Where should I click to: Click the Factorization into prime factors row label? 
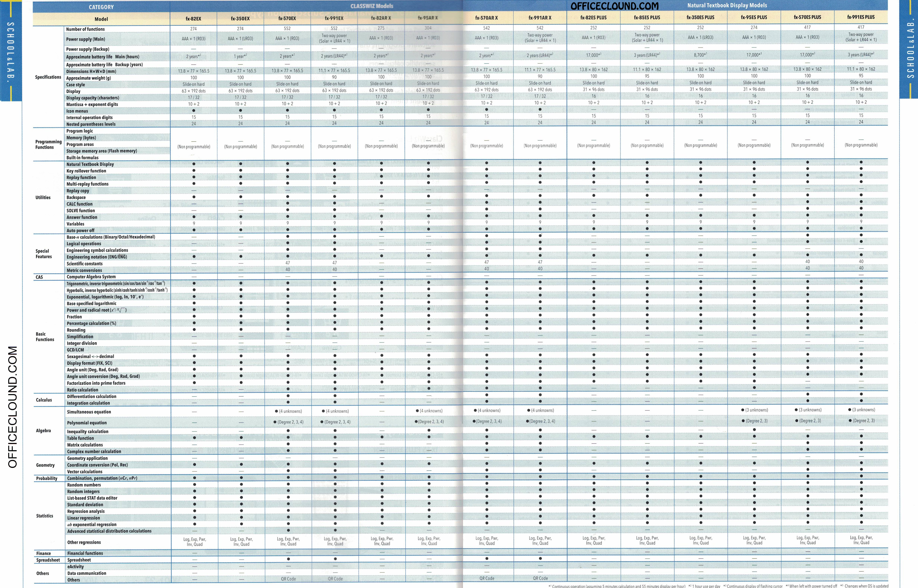(x=96, y=383)
